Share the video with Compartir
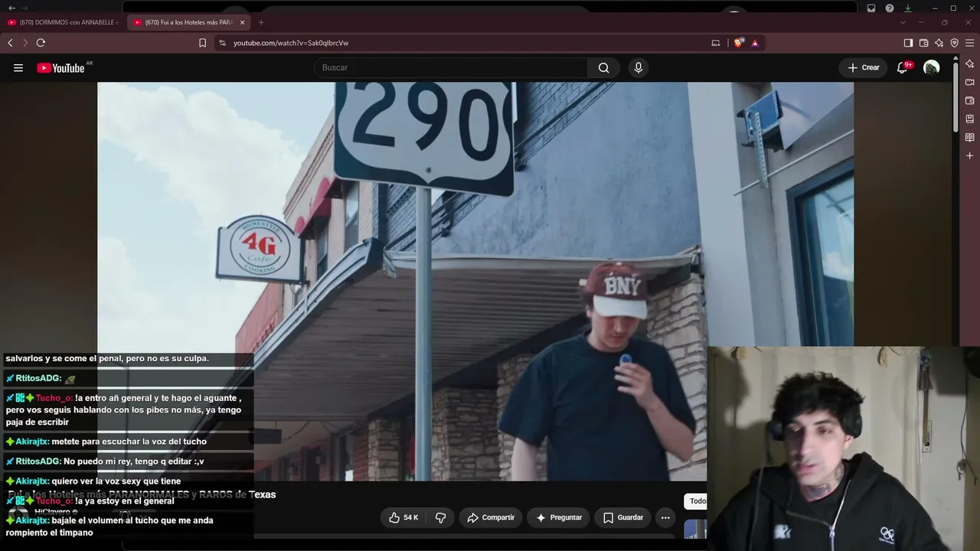The image size is (980, 551). coord(491,518)
